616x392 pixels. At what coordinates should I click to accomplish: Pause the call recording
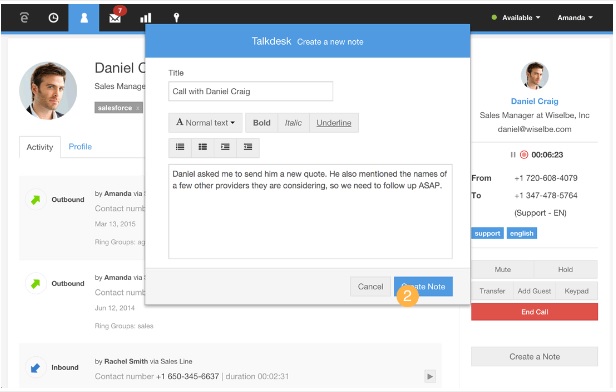(x=513, y=155)
